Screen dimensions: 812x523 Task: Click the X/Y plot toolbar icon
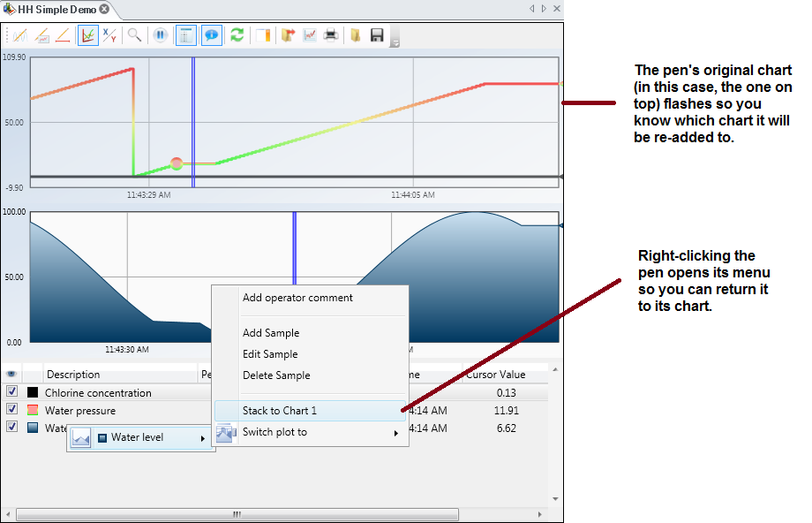coord(109,35)
